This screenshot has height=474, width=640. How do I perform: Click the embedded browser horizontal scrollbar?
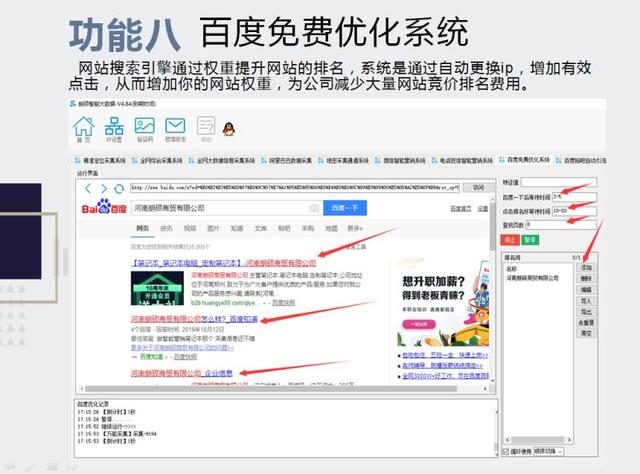pos(284,389)
